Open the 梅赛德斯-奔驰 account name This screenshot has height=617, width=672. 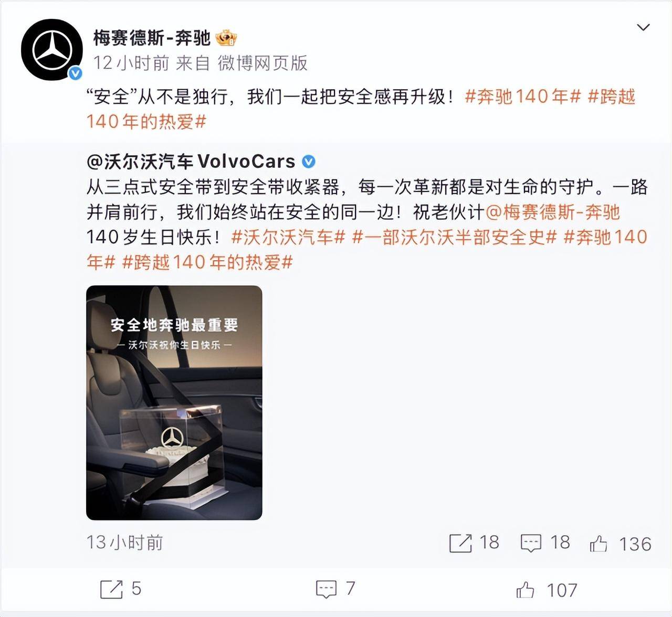[152, 38]
